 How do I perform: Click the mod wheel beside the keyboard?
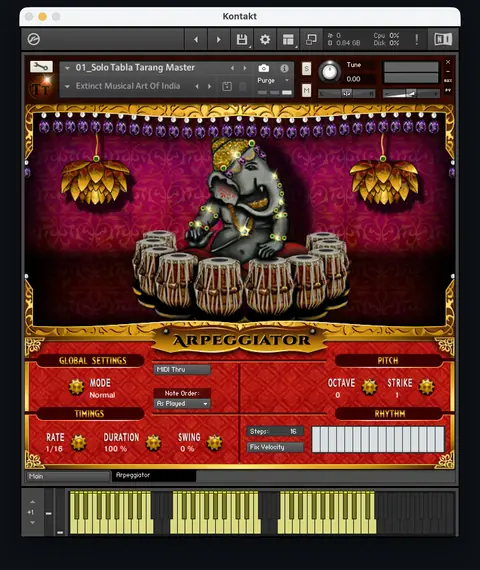(x=60, y=513)
